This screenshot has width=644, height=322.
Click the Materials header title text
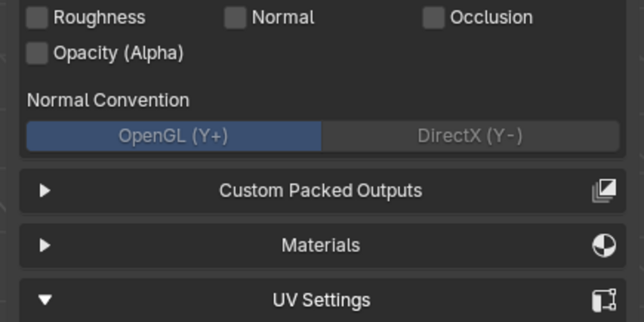point(320,245)
